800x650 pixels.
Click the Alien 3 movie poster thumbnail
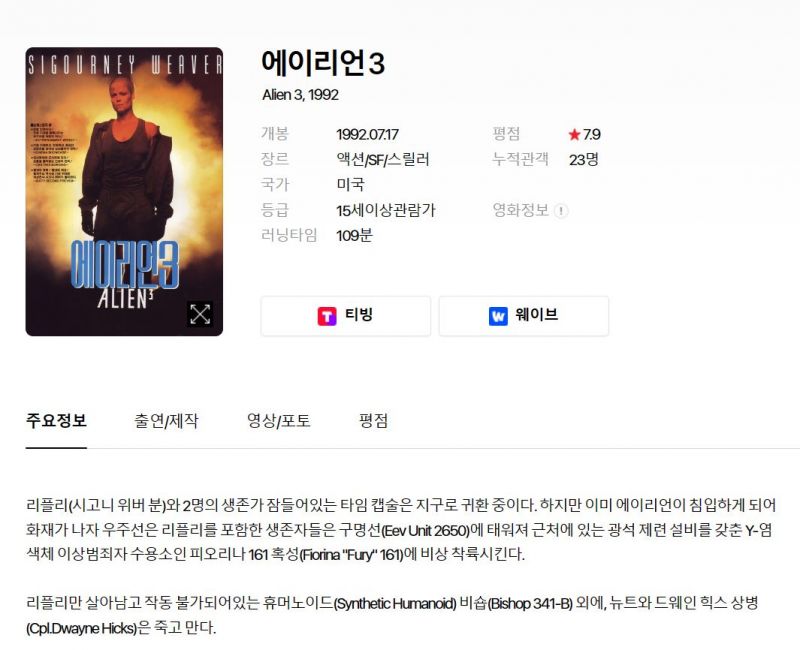click(x=124, y=191)
